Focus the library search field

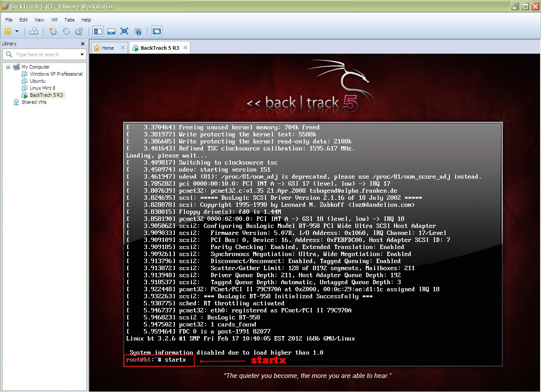[x=44, y=55]
